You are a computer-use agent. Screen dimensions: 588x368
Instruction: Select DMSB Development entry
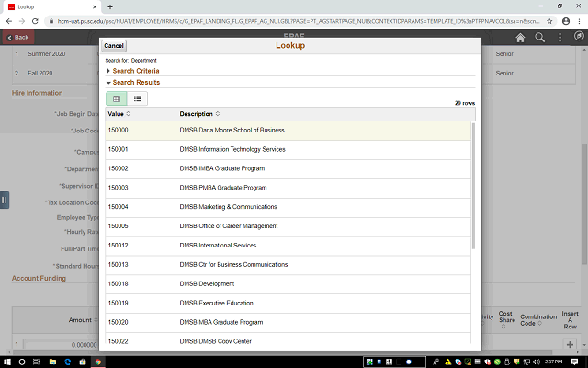(x=288, y=284)
